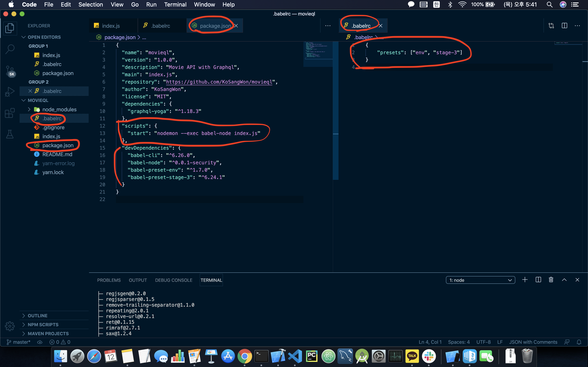Click the package.json minimap slider
588x367 pixels.
coord(318,54)
